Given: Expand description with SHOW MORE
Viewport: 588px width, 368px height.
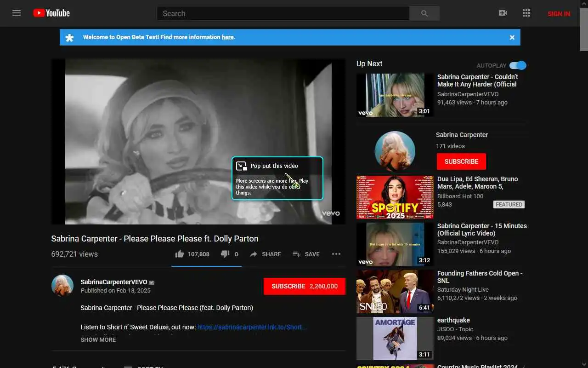Looking at the screenshot, I should (98, 339).
